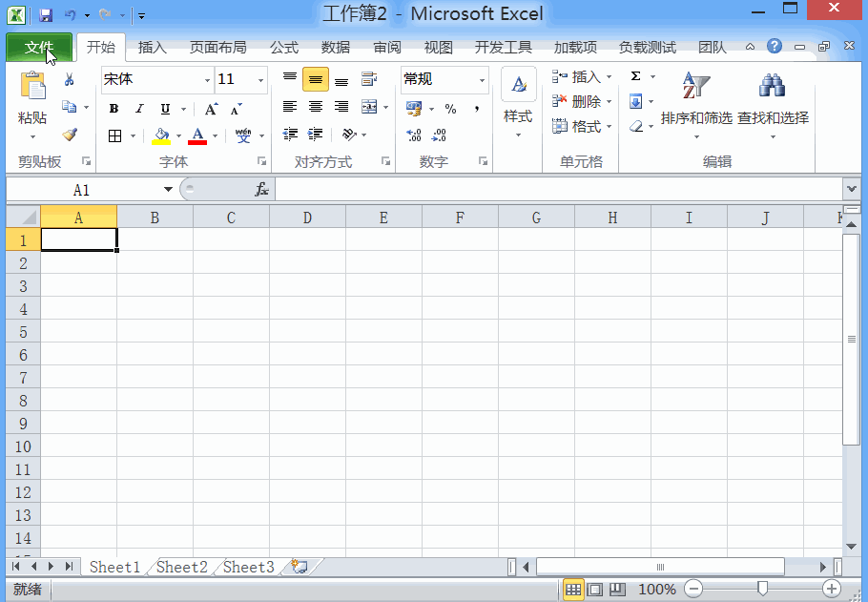Screen dimensions: 868x602
Task: Switch to Sheet2 worksheet
Action: click(x=180, y=566)
